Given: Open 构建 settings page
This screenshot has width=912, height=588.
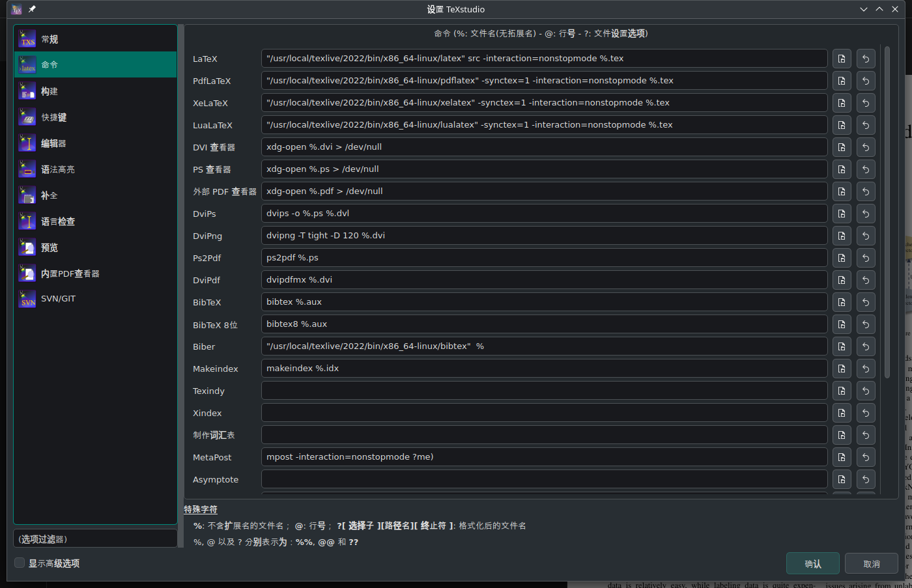Looking at the screenshot, I should pyautogui.click(x=96, y=91).
